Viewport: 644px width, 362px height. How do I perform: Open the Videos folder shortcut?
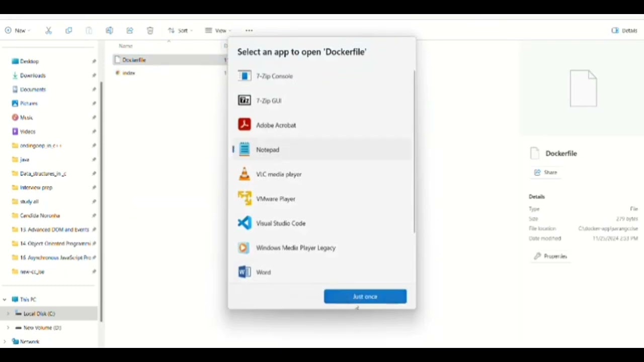click(x=28, y=131)
